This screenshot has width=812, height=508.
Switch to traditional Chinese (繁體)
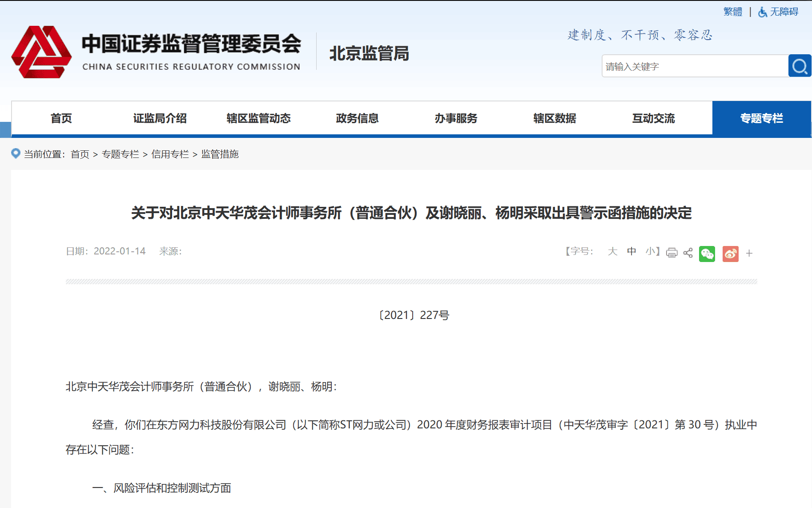pos(732,12)
